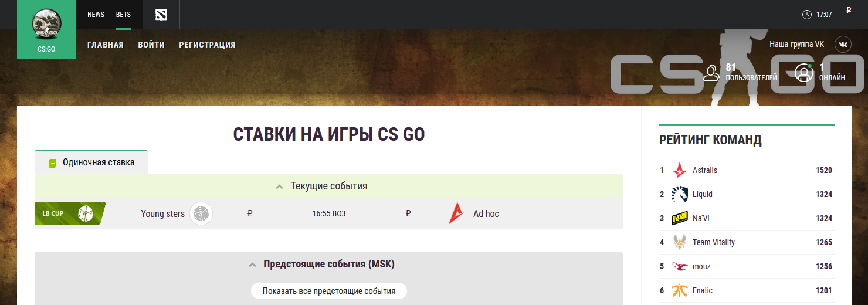868x305 pixels.
Task: Open the BETS tab
Action: [x=123, y=15]
